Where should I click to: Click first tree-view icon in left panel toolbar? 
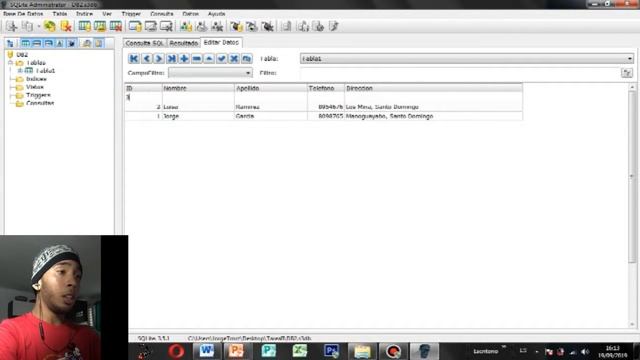pyautogui.click(x=10, y=43)
